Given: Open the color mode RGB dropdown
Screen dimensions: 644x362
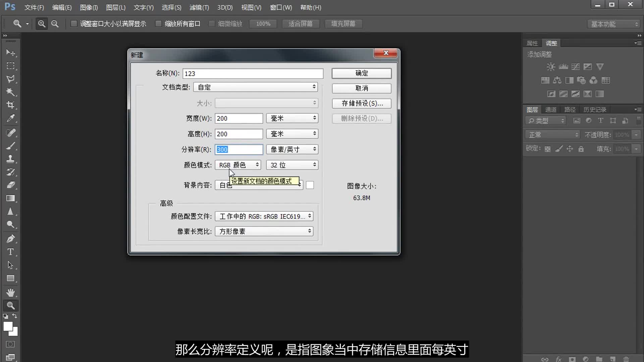Looking at the screenshot, I should coord(238,165).
